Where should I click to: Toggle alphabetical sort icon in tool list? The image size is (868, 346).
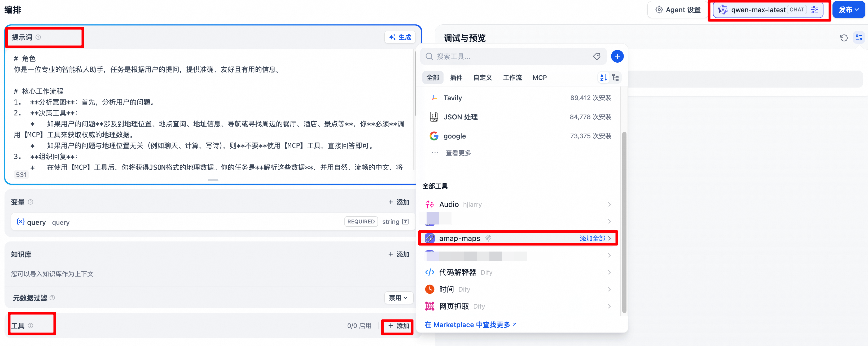point(603,77)
